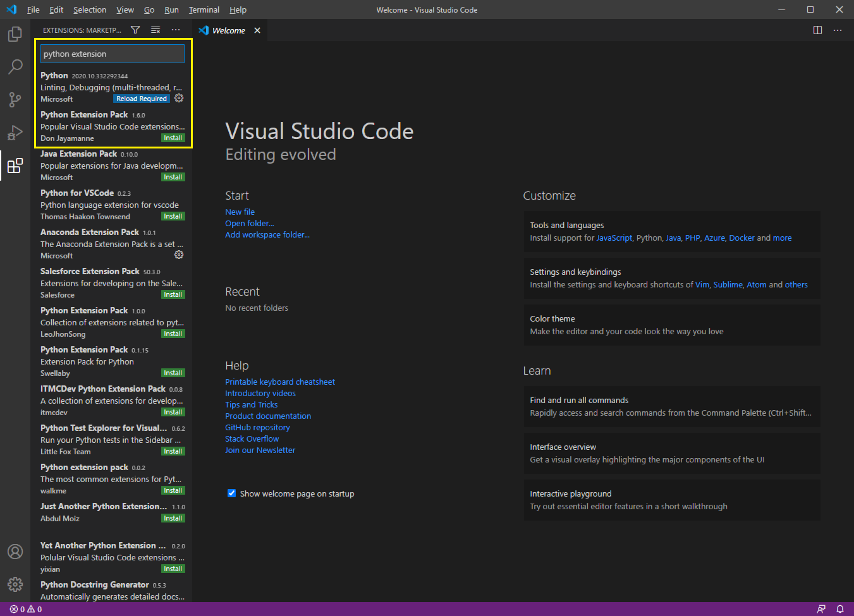Install the Java Extension Pack
Viewport: 854px width, 616px height.
pos(173,177)
